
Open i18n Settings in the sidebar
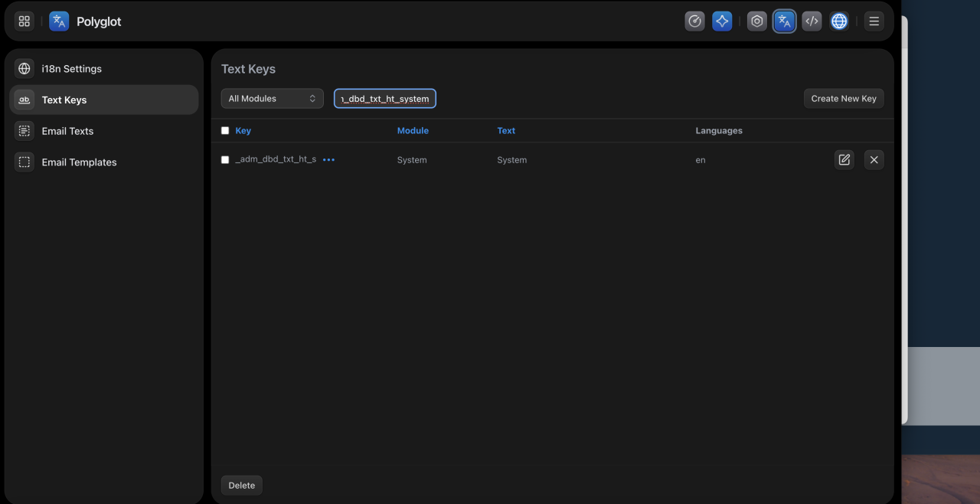point(104,69)
